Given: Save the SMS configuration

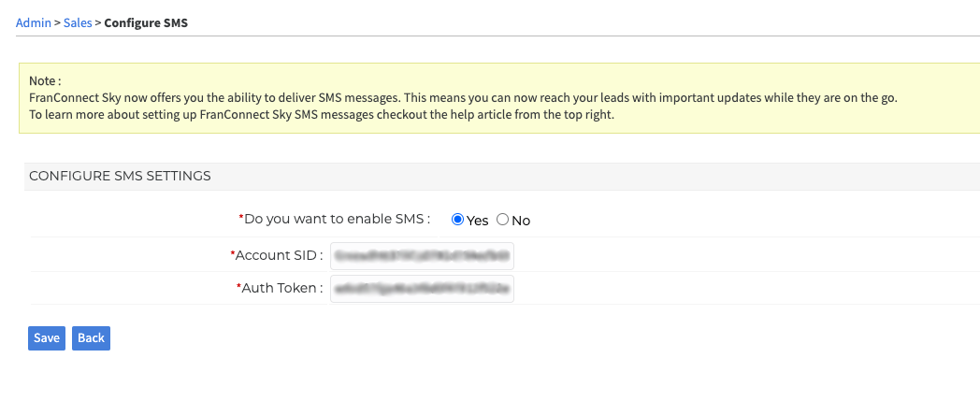Looking at the screenshot, I should pyautogui.click(x=46, y=338).
